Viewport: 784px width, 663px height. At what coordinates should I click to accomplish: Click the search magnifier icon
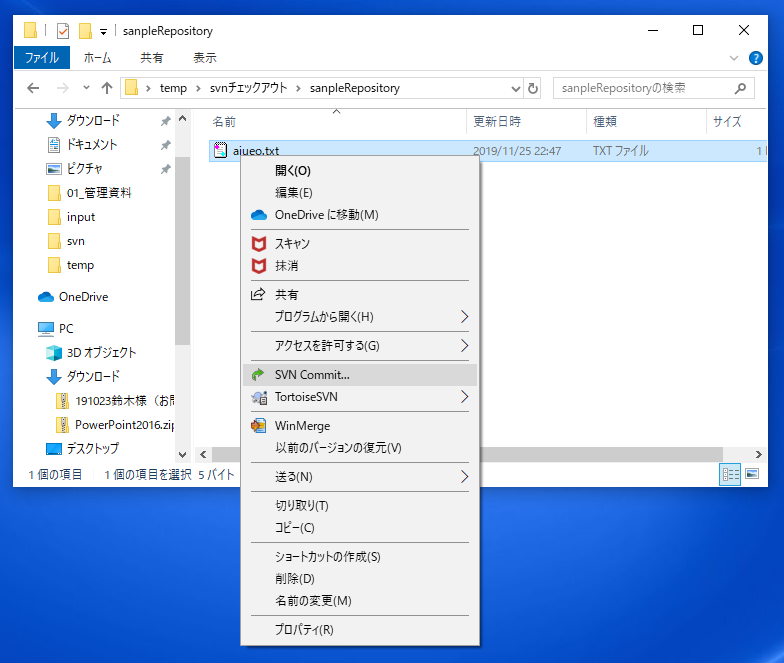(740, 88)
